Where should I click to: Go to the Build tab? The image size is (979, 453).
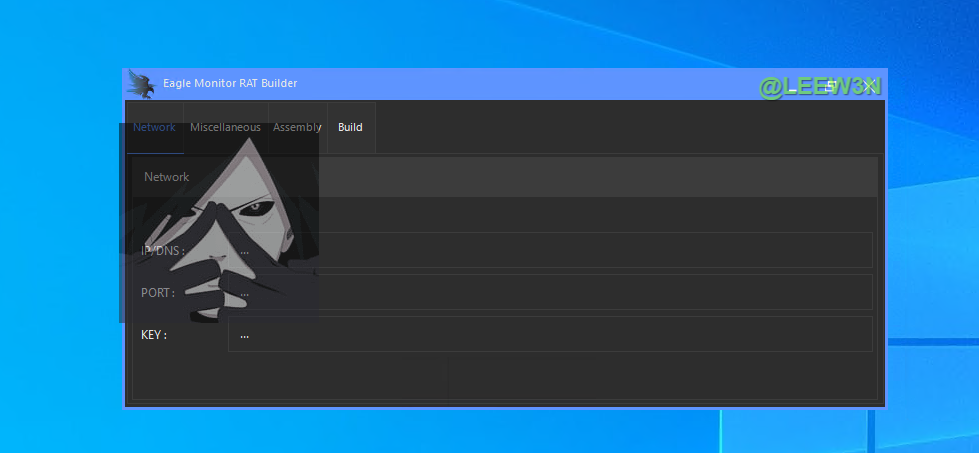pyautogui.click(x=350, y=128)
